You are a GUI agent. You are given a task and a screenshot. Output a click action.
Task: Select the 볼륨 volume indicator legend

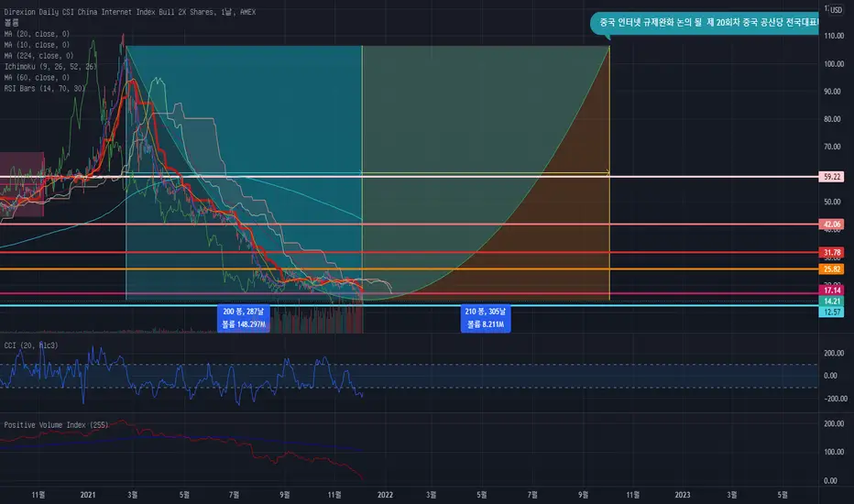(x=11, y=22)
